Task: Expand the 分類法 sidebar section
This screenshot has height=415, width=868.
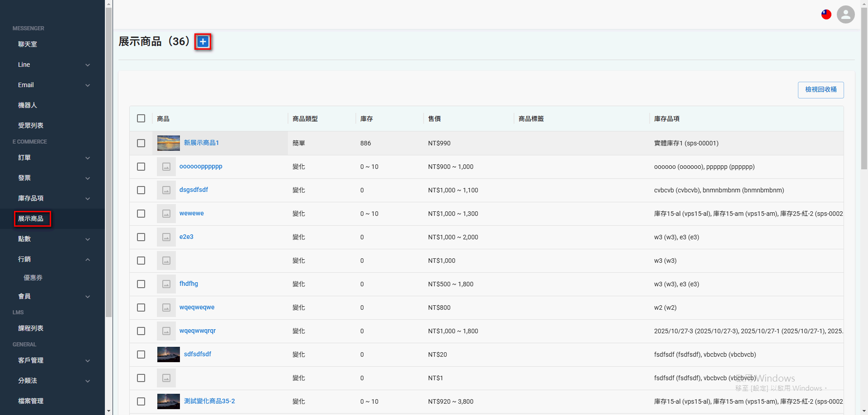Action: tap(52, 381)
